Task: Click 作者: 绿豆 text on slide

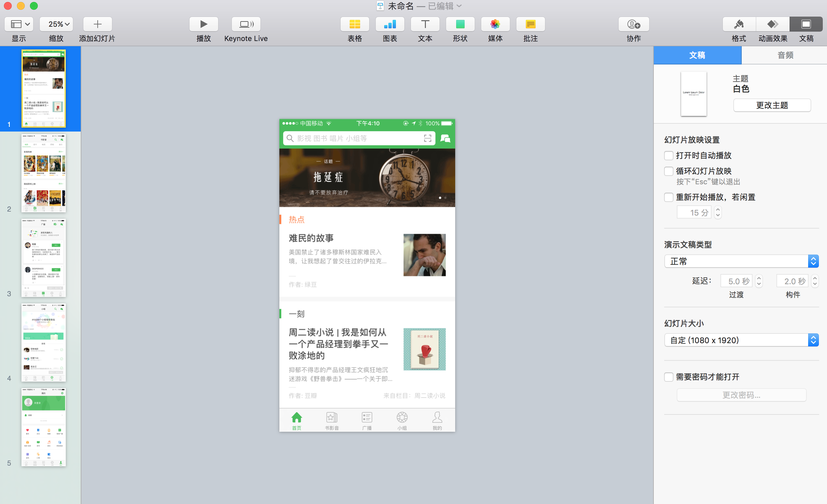Action: pos(303,285)
